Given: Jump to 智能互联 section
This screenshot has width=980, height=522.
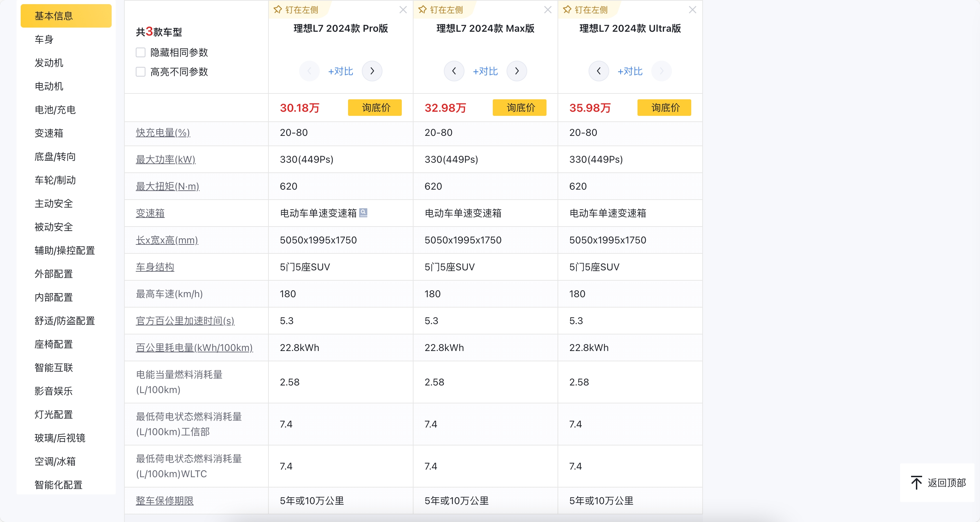Looking at the screenshot, I should [54, 368].
